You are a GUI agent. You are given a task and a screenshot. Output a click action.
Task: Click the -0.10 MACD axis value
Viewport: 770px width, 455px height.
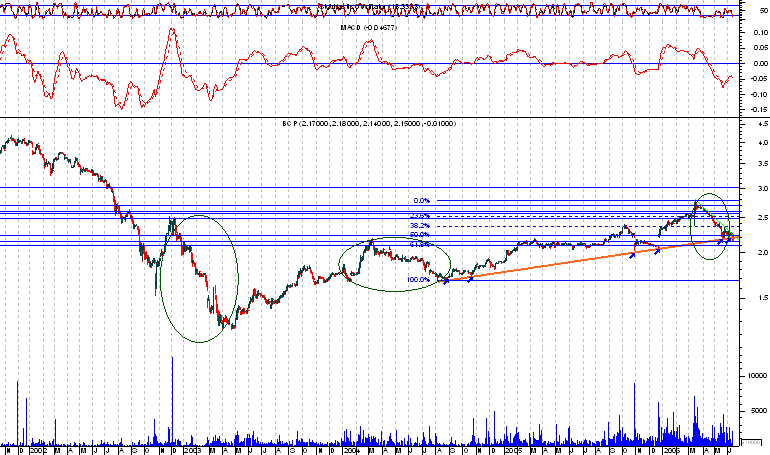760,94
